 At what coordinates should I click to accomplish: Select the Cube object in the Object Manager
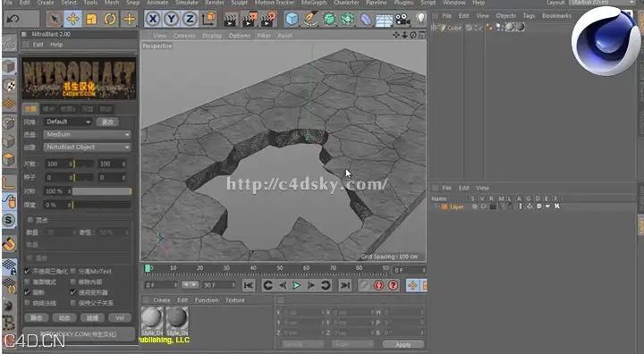click(x=453, y=28)
